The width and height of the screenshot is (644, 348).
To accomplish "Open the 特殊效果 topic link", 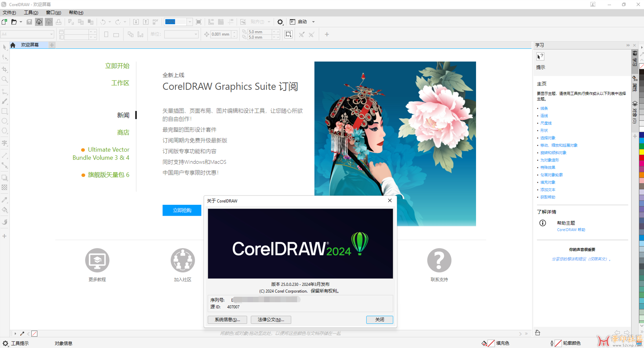I will pyautogui.click(x=548, y=167).
